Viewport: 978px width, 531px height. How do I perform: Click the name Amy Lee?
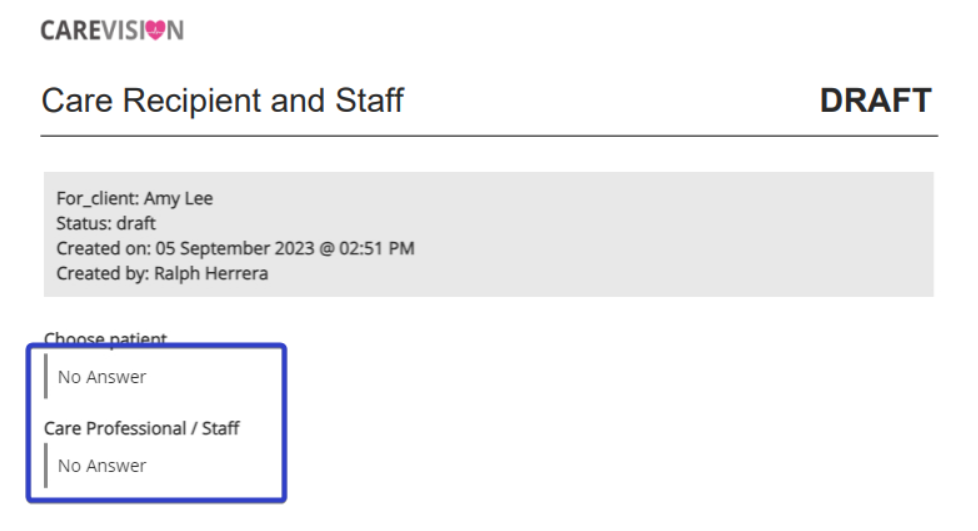click(x=178, y=198)
